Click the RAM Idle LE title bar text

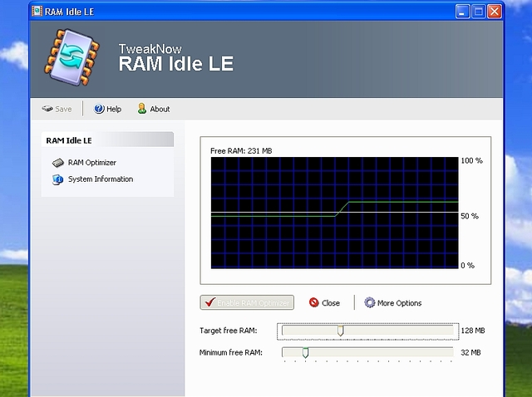[x=71, y=11]
